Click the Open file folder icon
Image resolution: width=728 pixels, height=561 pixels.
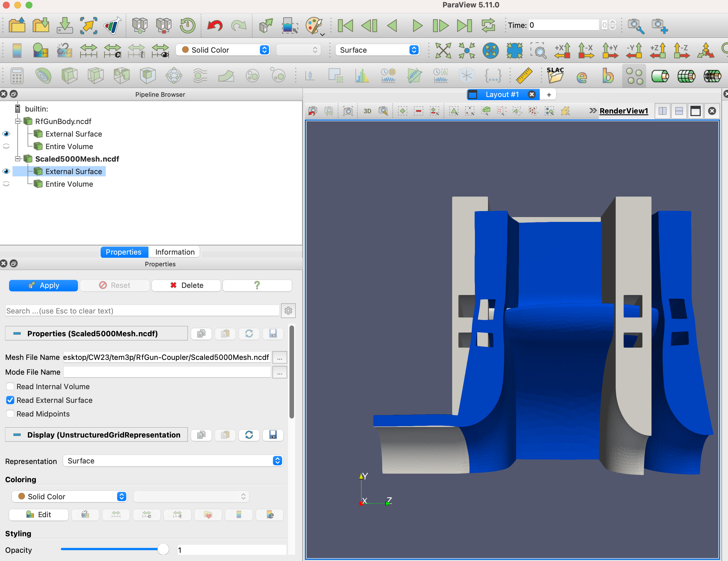(x=17, y=25)
